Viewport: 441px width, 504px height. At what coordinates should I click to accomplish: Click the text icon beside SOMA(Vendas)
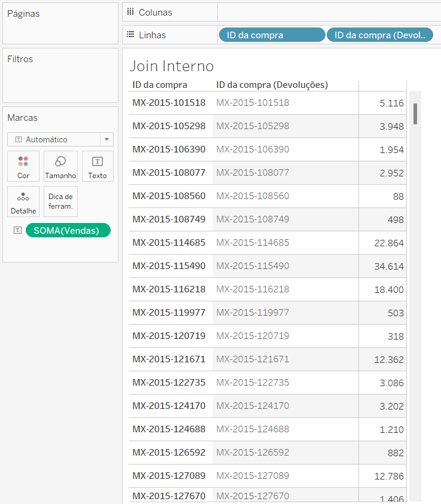(18, 230)
